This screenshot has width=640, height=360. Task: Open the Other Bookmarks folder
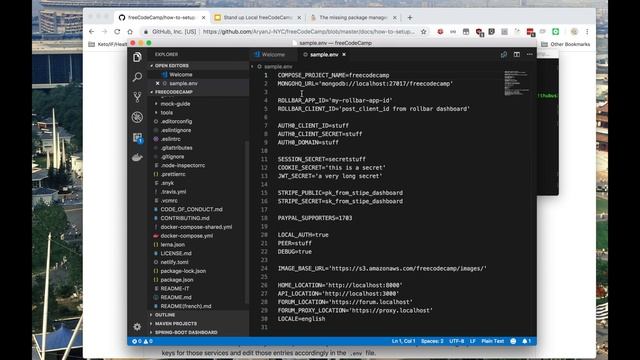(565, 44)
